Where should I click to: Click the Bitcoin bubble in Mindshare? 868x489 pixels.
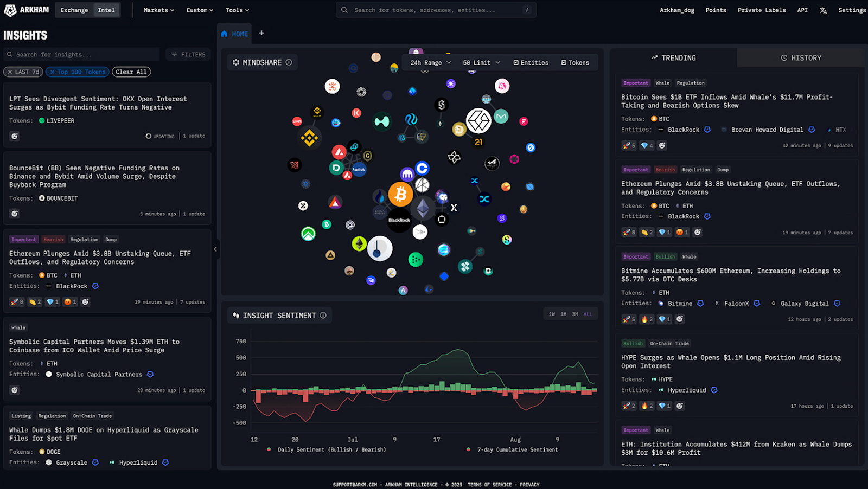click(x=400, y=194)
